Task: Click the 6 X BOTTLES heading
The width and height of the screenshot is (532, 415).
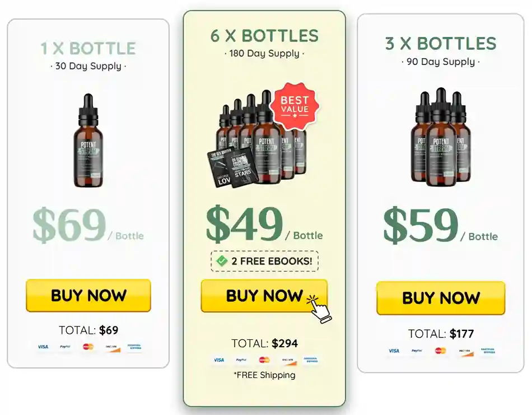Action: [x=264, y=36]
